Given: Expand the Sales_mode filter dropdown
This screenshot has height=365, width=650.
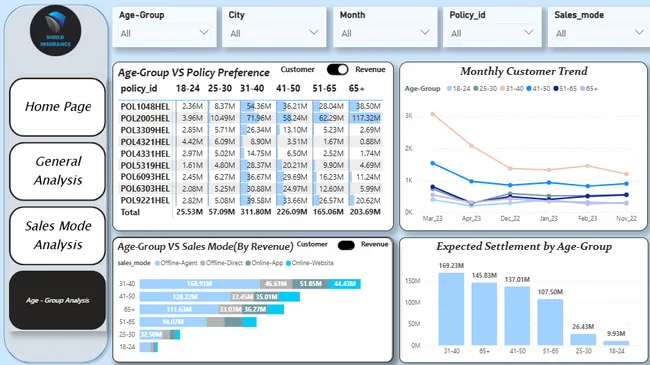Looking at the screenshot, I should 639,32.
